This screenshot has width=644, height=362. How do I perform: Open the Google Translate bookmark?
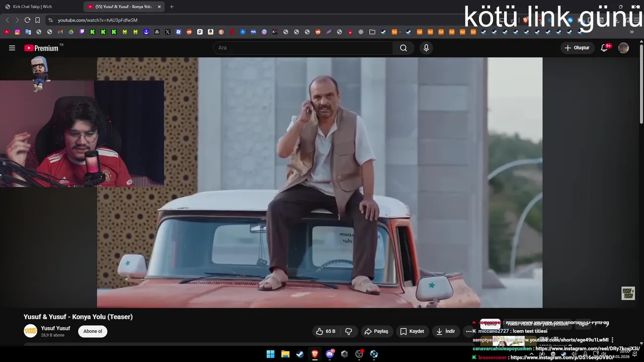point(28,32)
